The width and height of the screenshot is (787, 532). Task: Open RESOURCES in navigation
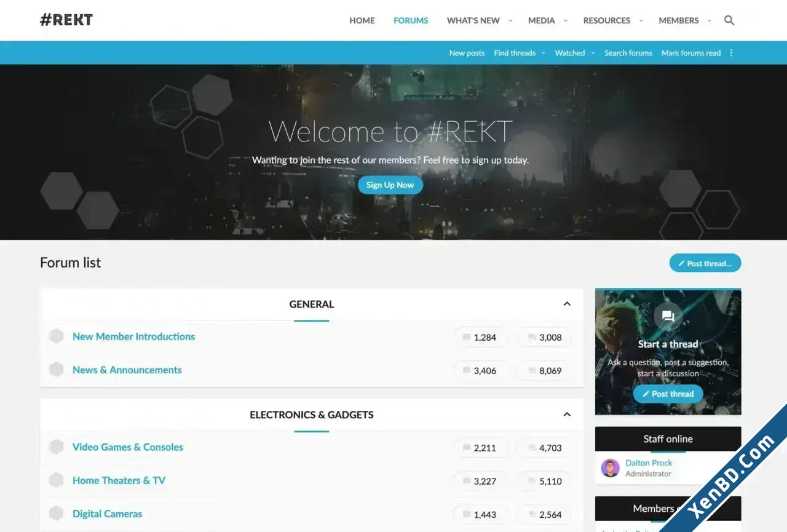click(607, 20)
